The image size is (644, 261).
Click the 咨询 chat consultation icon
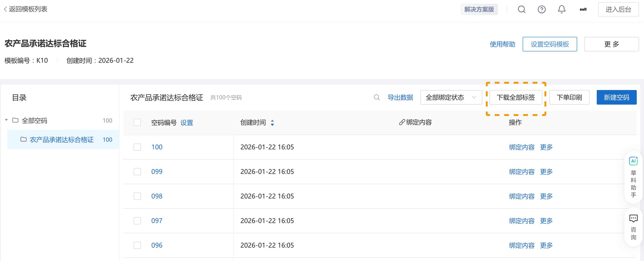click(633, 218)
